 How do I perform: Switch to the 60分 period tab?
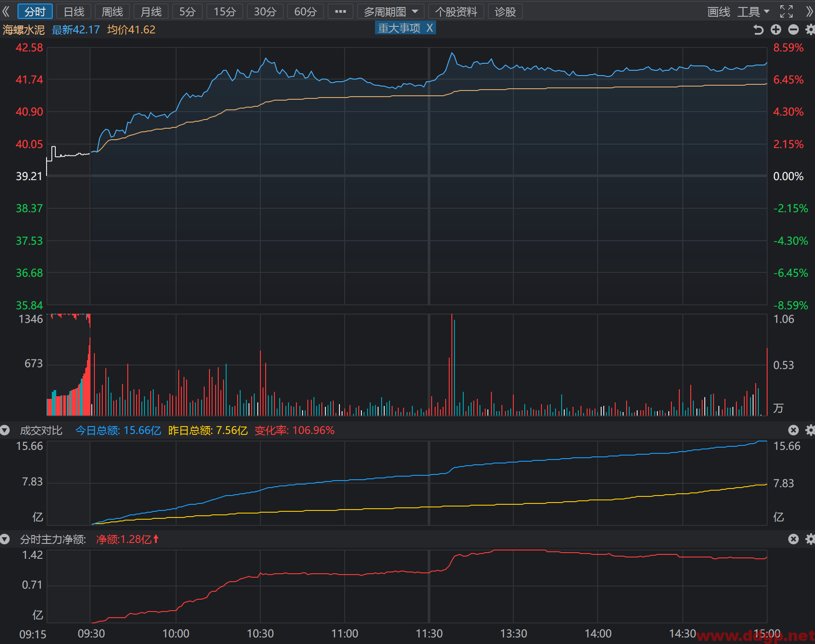pos(306,11)
